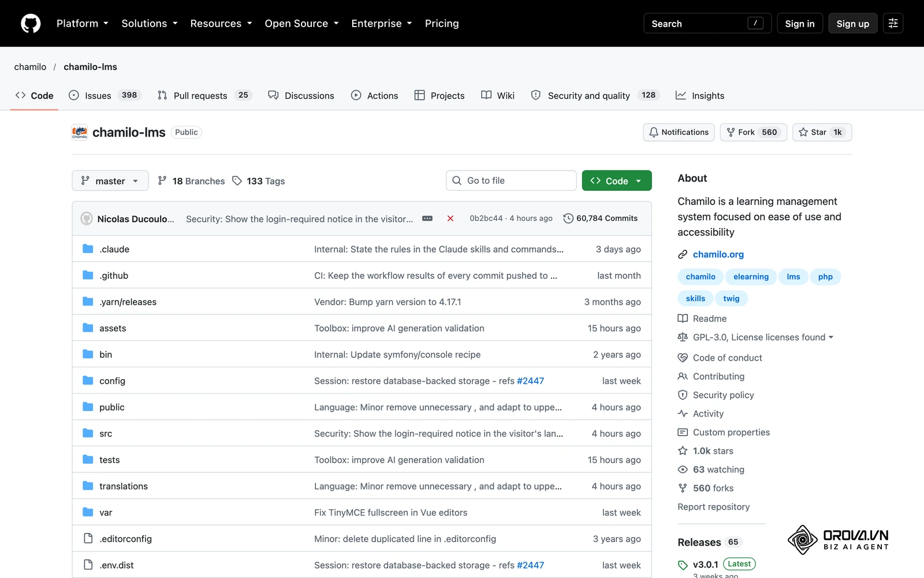Click the tags icon beside 133 Tags
The image size is (924, 578).
pyautogui.click(x=237, y=181)
